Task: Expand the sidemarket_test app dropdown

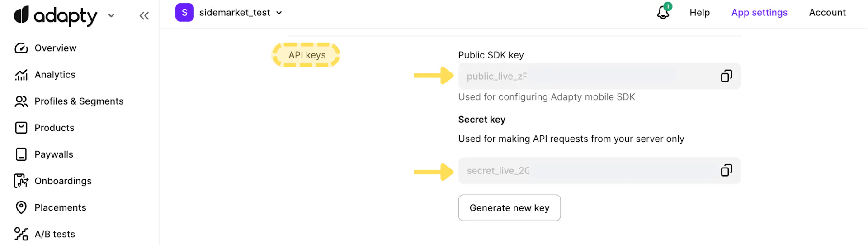Action: 279,13
